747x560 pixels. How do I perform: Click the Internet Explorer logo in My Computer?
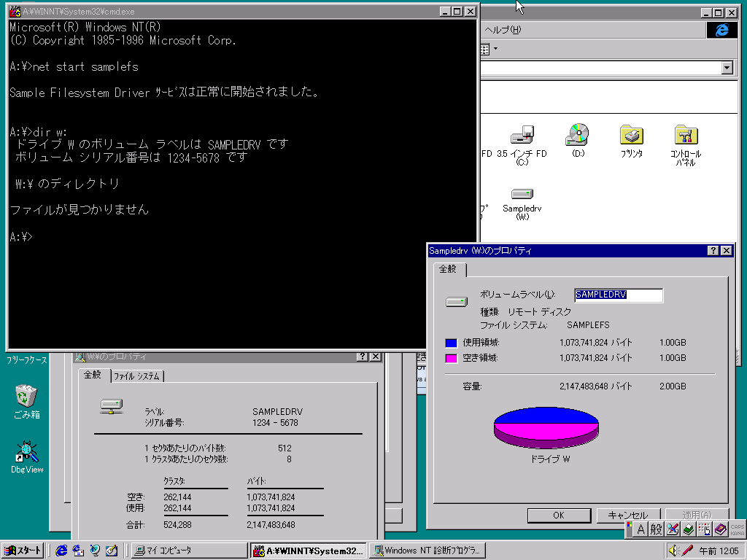[x=721, y=29]
